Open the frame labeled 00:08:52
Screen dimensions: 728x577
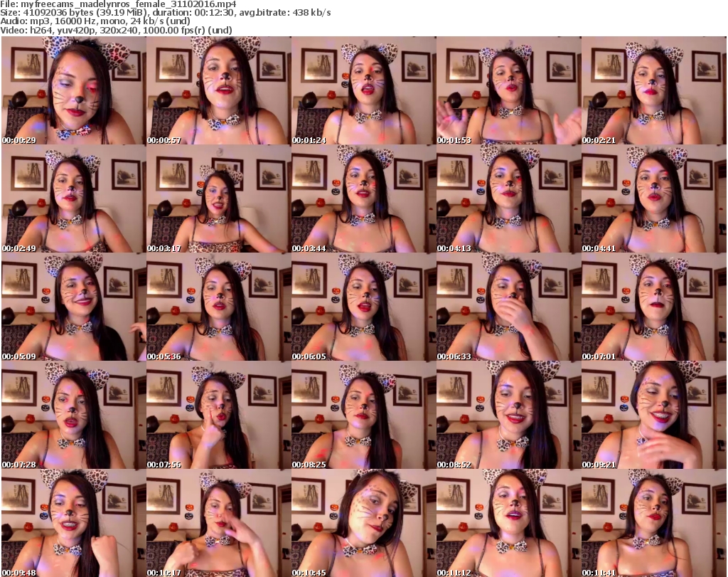508,415
